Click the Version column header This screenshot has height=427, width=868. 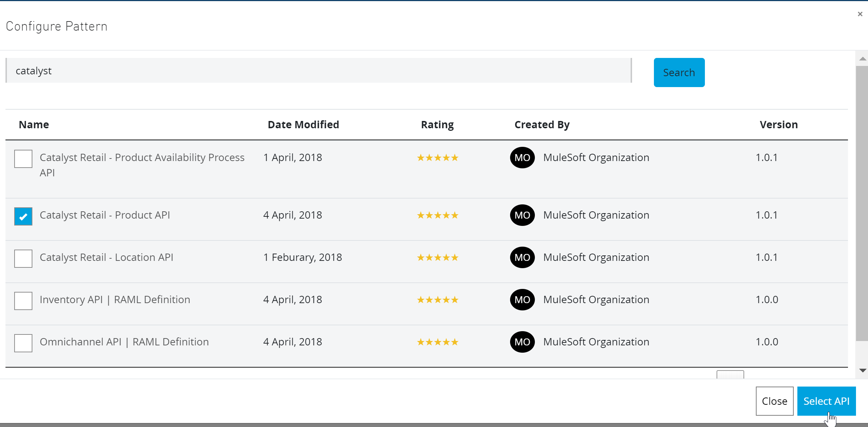778,125
